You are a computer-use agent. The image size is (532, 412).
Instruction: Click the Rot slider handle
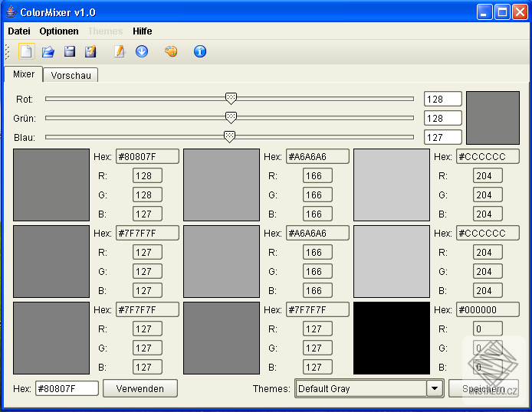tap(231, 98)
